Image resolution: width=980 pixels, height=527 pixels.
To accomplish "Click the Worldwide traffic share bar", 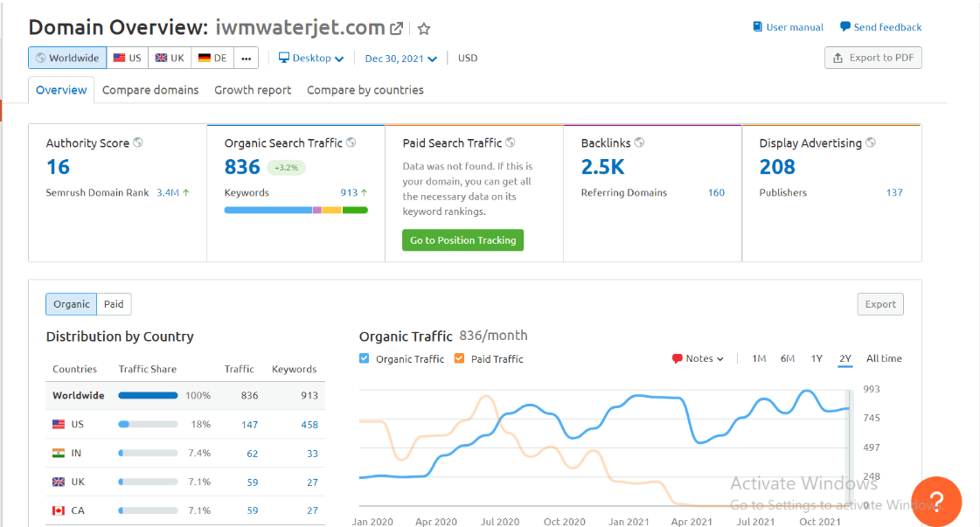I will [x=148, y=396].
